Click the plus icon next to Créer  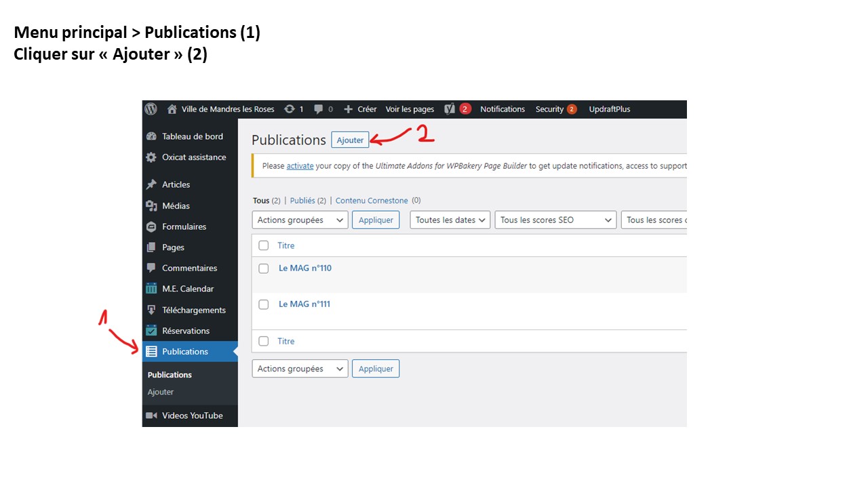pos(349,109)
